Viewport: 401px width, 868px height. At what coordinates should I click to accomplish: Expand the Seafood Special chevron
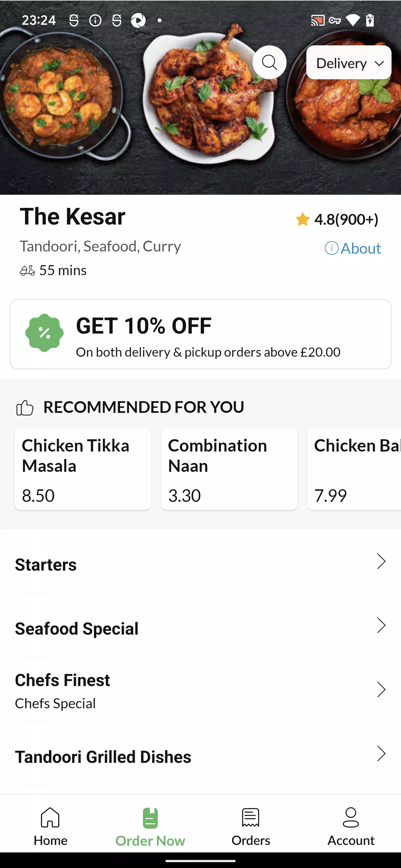tap(381, 625)
